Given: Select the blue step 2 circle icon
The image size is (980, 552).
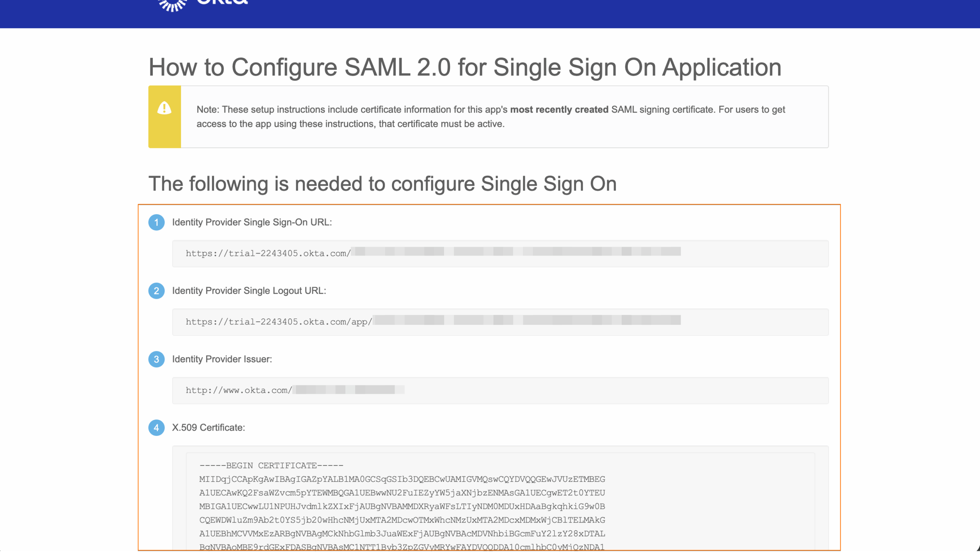Looking at the screenshot, I should pos(156,291).
